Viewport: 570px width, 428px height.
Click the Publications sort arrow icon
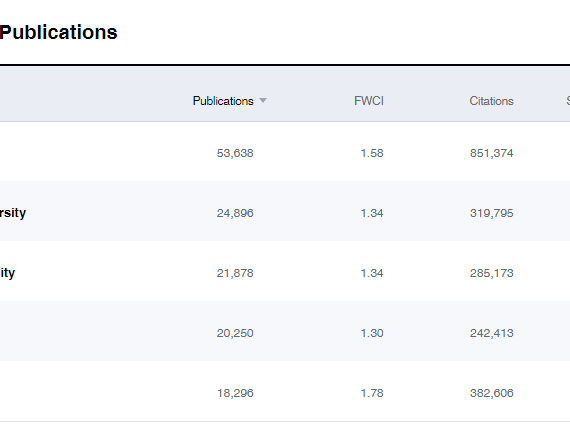tap(263, 100)
